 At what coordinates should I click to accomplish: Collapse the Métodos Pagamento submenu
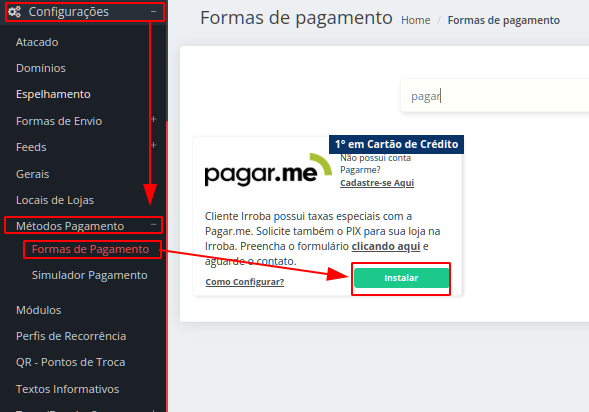coord(154,225)
